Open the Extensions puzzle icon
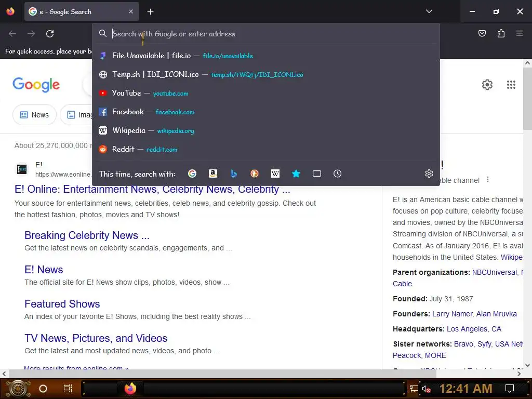This screenshot has height=399, width=532. click(x=501, y=33)
